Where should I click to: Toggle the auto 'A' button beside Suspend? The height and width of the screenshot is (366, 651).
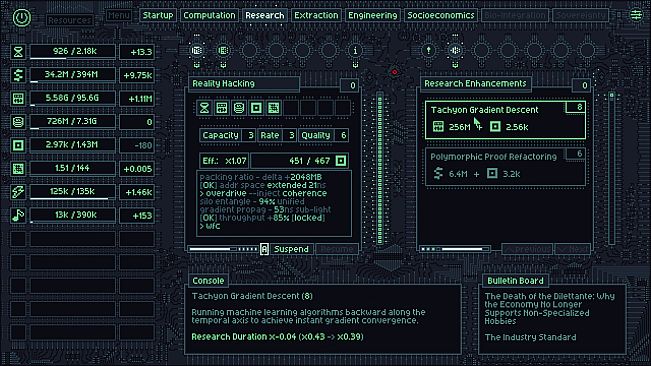(x=264, y=249)
